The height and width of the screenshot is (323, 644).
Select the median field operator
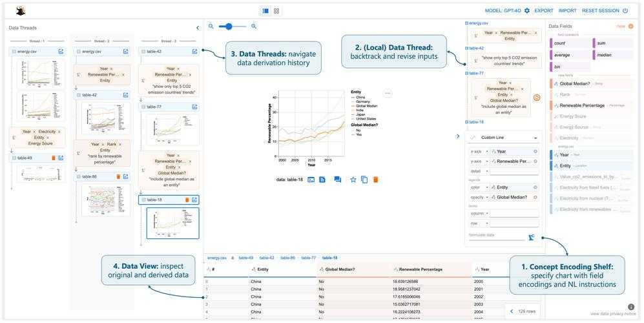pos(612,55)
